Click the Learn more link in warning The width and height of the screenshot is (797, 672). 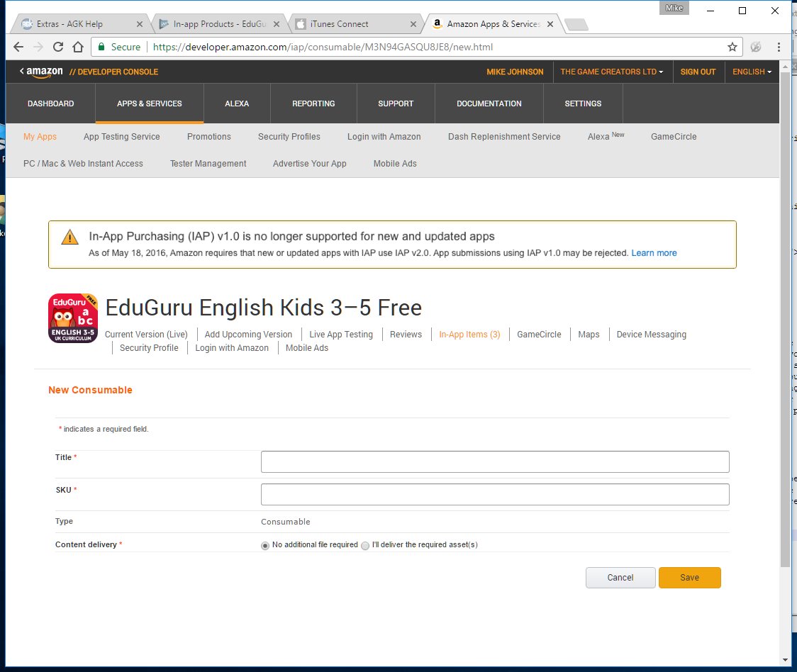654,253
